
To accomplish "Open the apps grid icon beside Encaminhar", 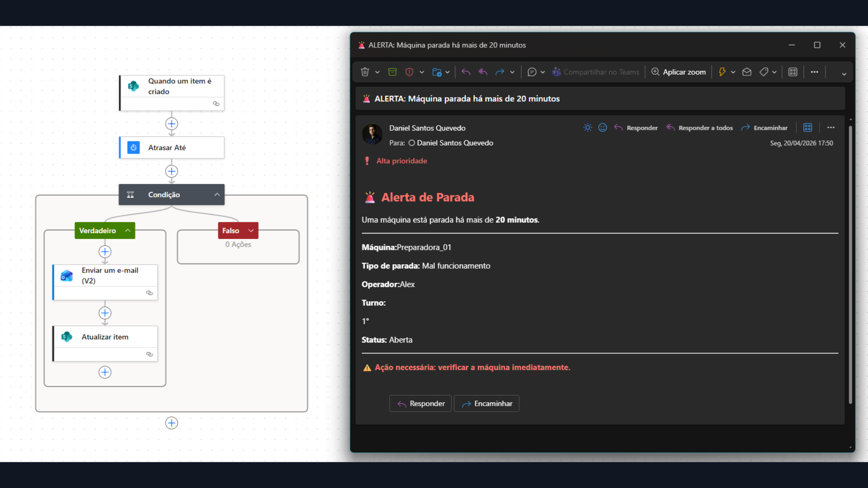I will coord(808,127).
